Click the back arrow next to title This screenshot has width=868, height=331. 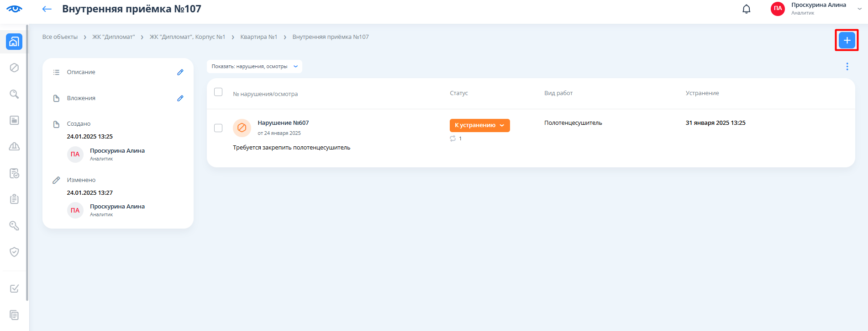(x=47, y=9)
